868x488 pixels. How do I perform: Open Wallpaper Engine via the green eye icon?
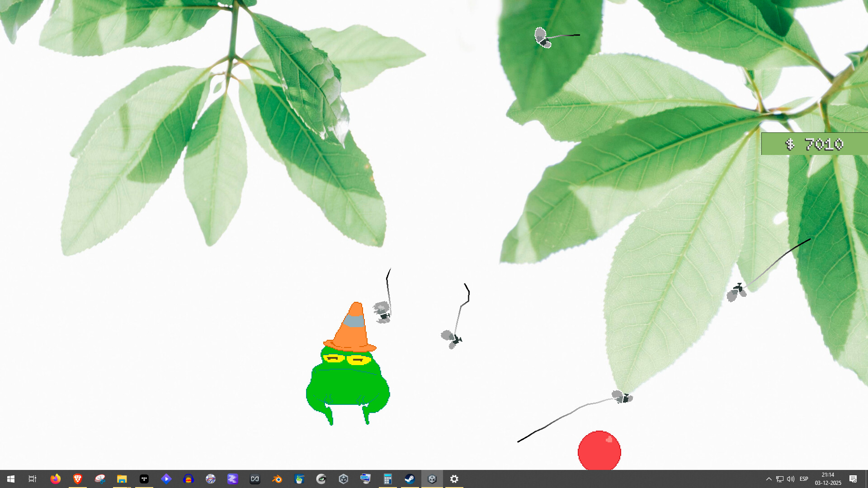pyautogui.click(x=321, y=479)
